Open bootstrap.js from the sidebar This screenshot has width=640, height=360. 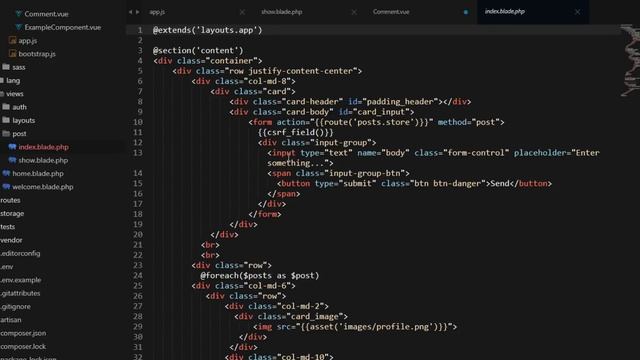(x=37, y=54)
